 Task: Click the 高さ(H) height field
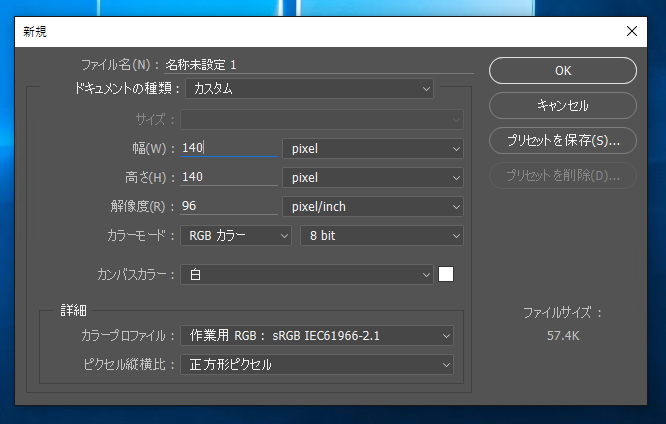(x=229, y=177)
